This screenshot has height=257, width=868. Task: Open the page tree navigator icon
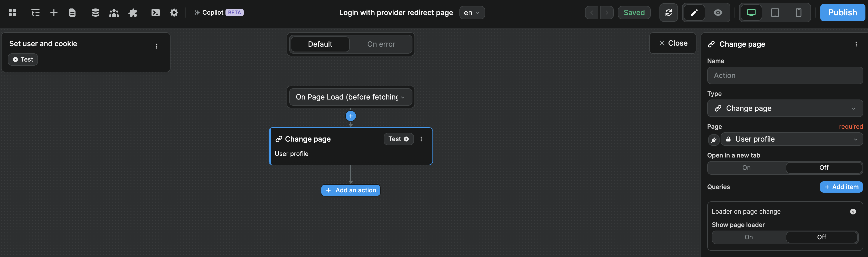pyautogui.click(x=35, y=13)
